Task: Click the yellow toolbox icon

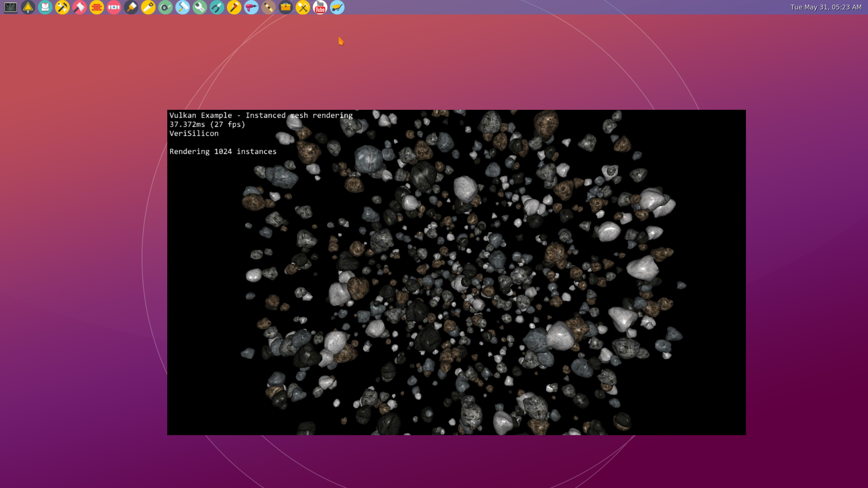Action: click(286, 7)
